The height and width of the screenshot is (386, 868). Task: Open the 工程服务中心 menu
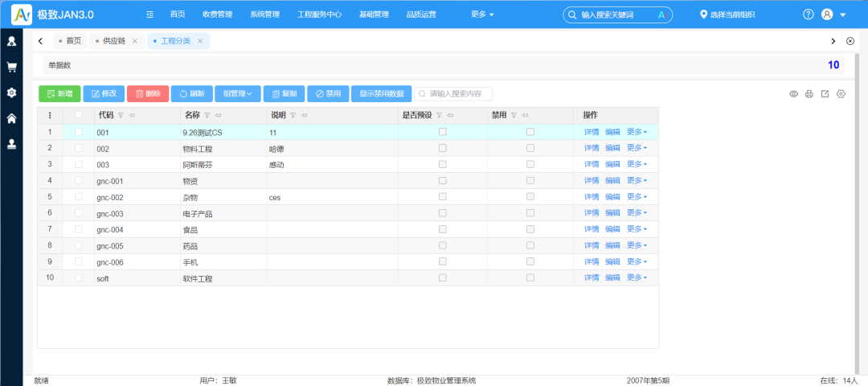(319, 14)
